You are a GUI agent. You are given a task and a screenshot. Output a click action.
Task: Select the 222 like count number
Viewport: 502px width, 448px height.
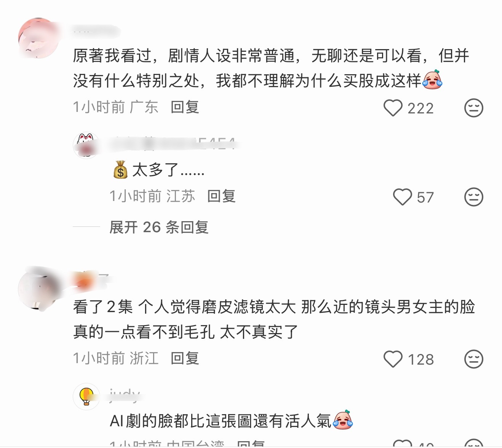click(x=420, y=108)
